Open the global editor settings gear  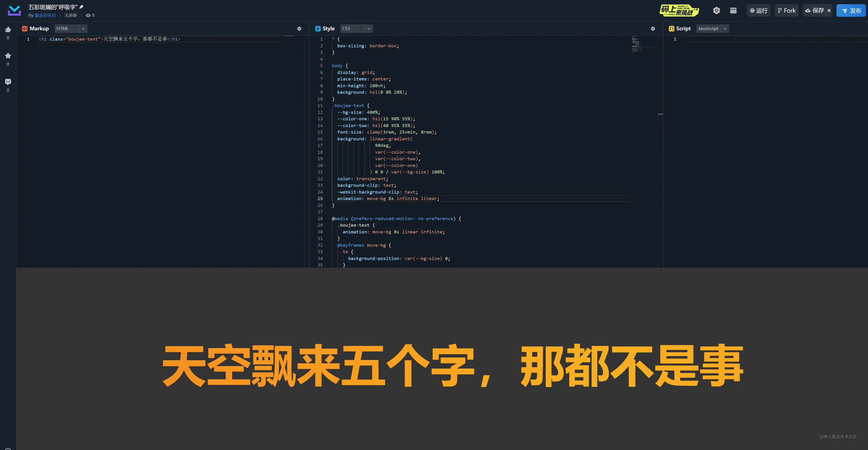(716, 10)
